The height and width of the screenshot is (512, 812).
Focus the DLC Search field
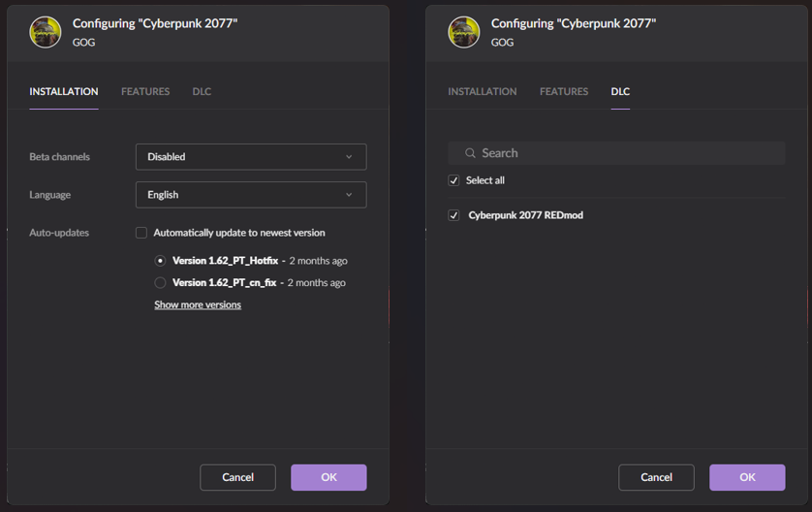625,153
